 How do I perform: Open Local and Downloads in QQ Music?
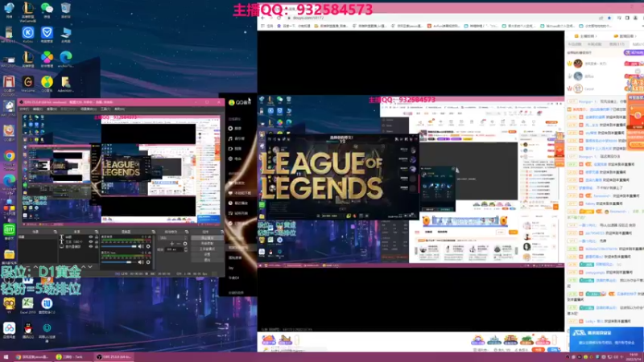tap(240, 193)
